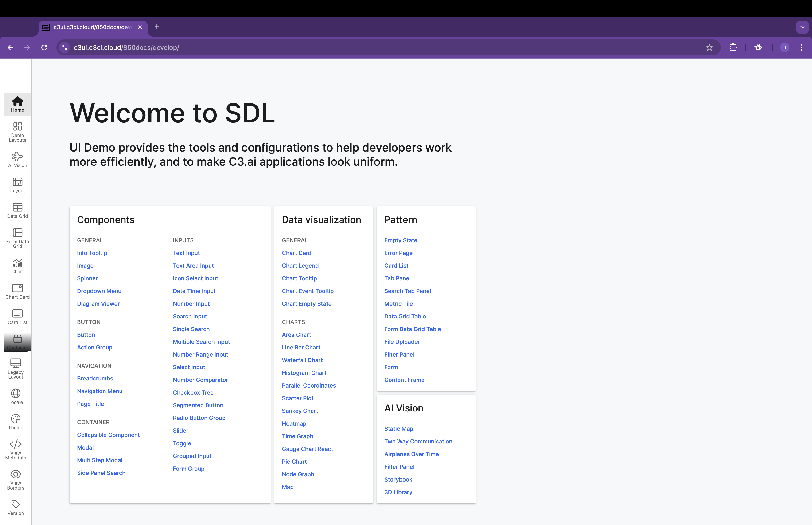The height and width of the screenshot is (525, 812).
Task: Open the Sankey Chart link
Action: (300, 411)
